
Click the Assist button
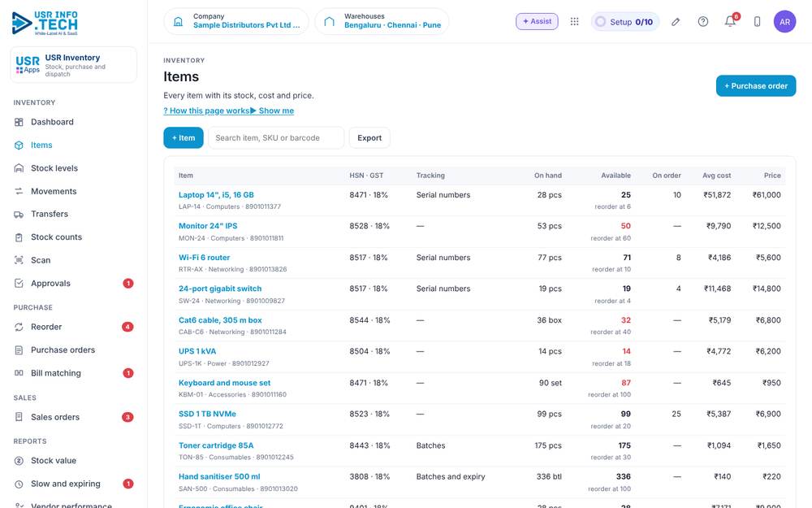point(537,21)
